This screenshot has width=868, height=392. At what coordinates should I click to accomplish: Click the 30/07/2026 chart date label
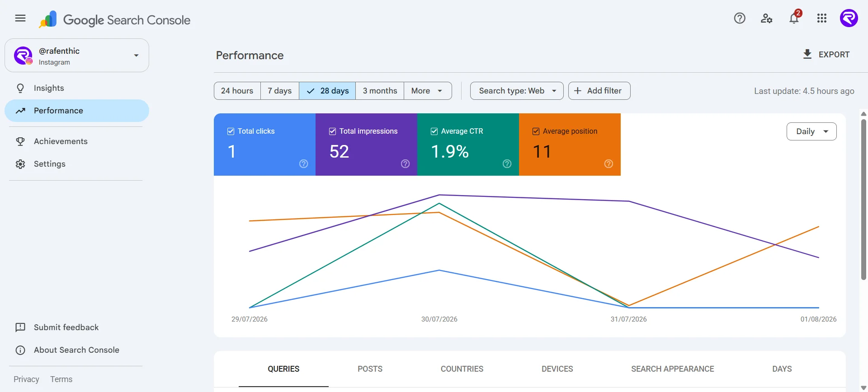coord(439,319)
